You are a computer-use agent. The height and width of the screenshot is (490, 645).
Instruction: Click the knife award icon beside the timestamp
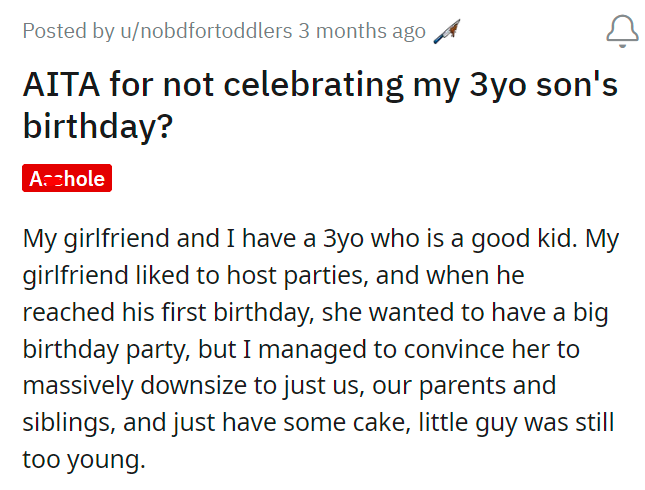(447, 31)
